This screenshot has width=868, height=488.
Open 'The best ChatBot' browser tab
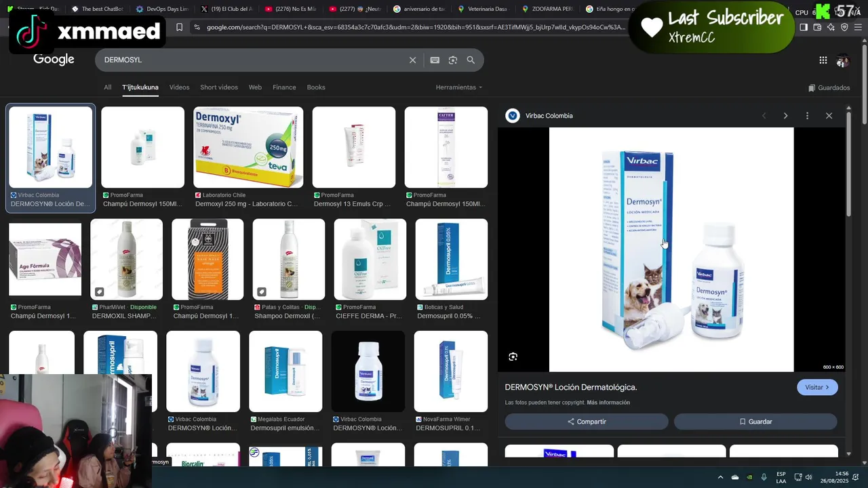click(x=96, y=9)
